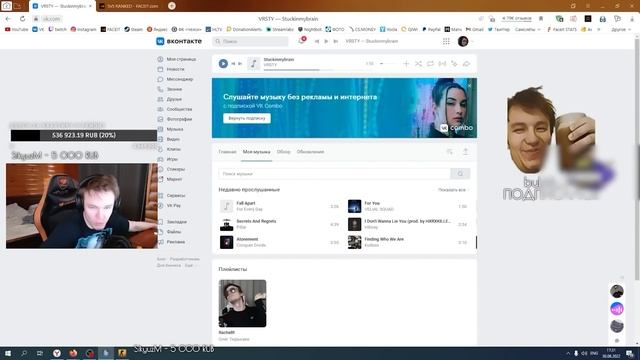Click the next track button in the VK header
The image size is (640, 360).
(x=336, y=41)
